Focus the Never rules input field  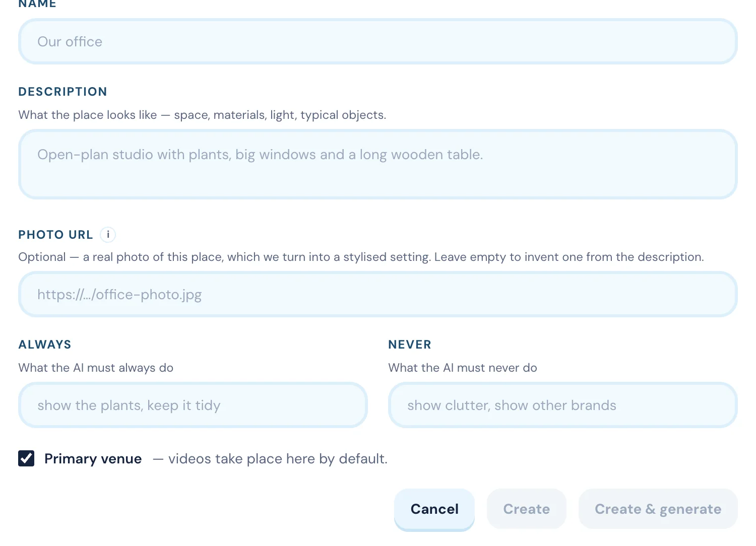click(563, 405)
